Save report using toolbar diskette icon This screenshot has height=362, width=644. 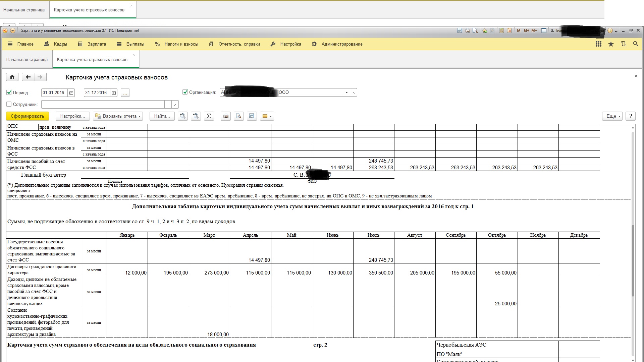click(252, 116)
